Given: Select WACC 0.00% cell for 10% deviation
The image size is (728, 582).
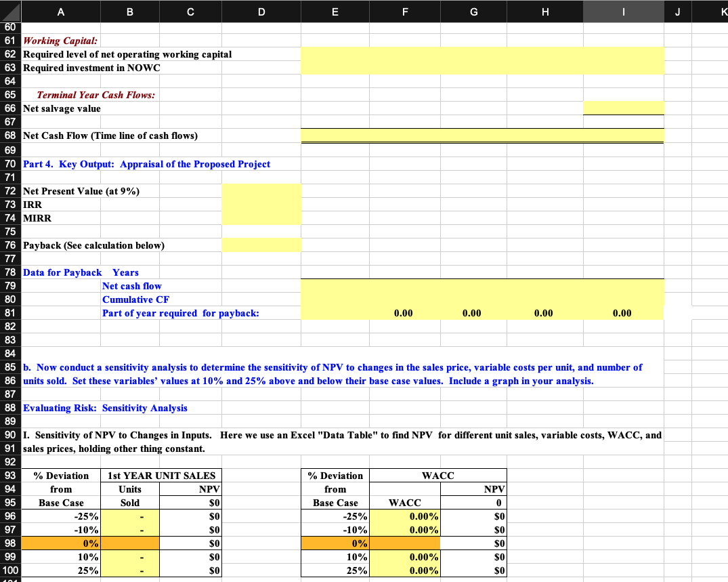Looking at the screenshot, I should point(405,557).
